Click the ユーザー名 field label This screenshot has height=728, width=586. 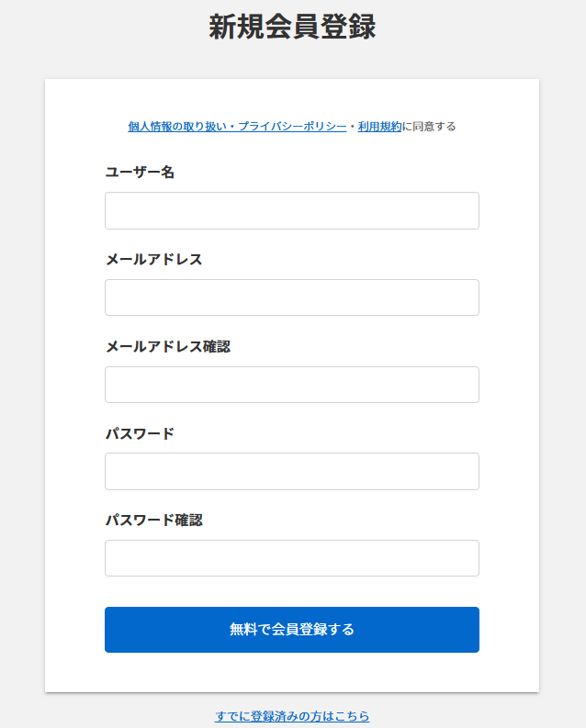point(140,172)
